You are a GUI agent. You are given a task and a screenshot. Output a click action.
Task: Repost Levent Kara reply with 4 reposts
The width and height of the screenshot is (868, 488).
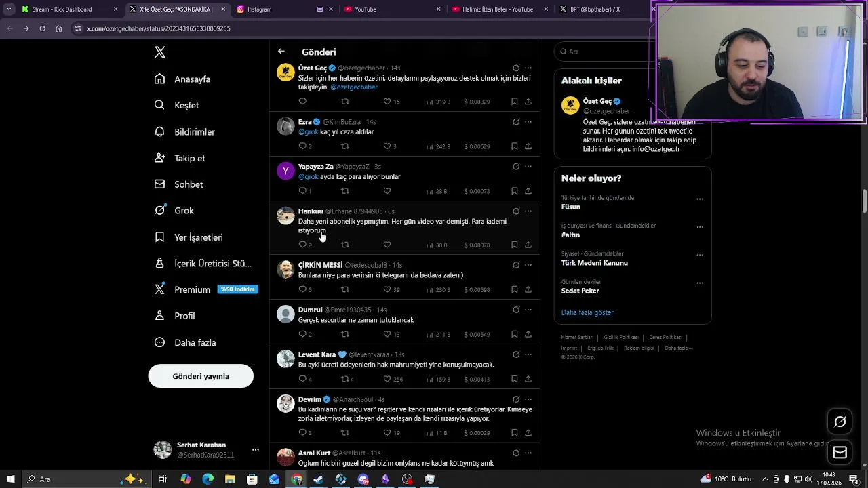347,379
